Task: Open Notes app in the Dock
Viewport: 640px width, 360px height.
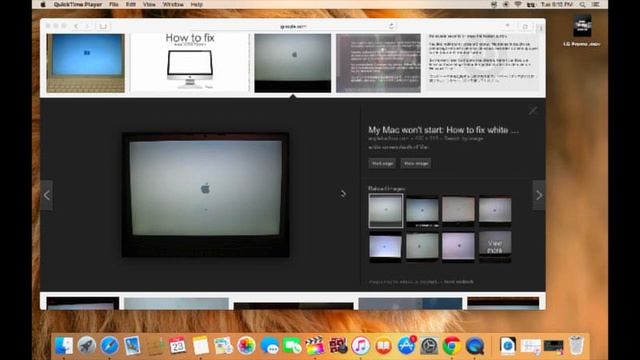Action: coord(200,346)
